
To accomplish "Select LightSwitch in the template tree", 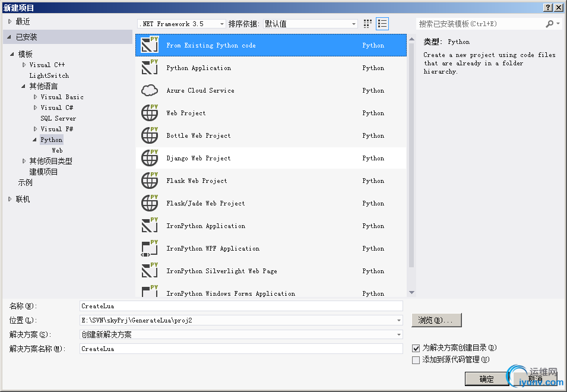I will coord(49,75).
